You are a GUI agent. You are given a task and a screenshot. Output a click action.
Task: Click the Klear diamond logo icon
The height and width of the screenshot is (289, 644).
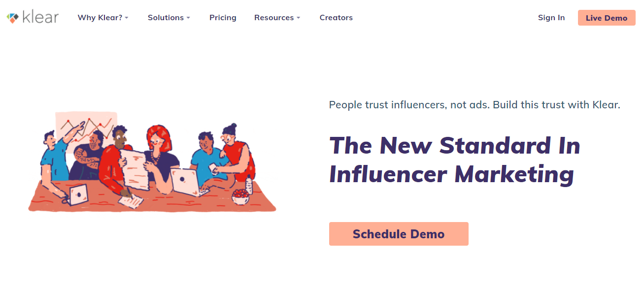click(12, 17)
